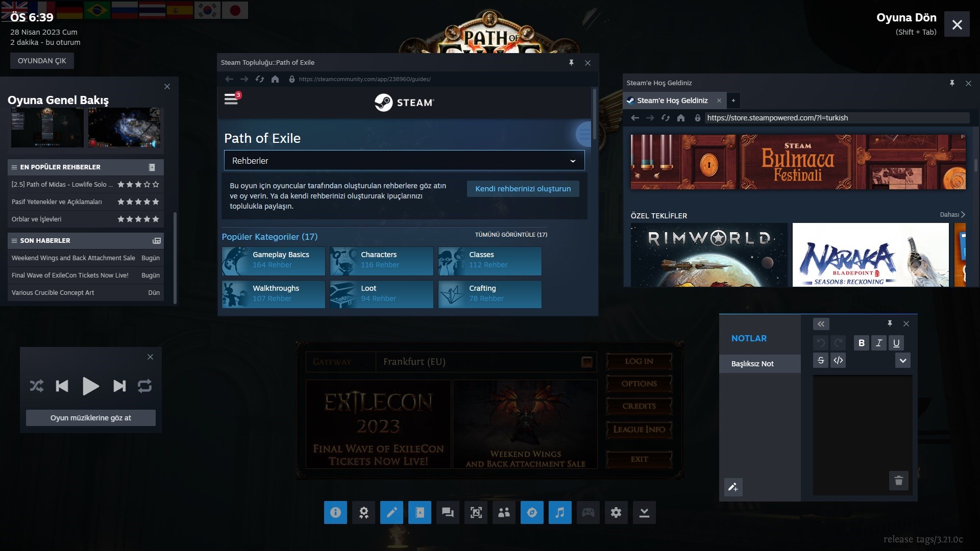980x551 pixels.
Task: Toggle the notes pencil icon in bottom toolbar
Action: pyautogui.click(x=391, y=512)
